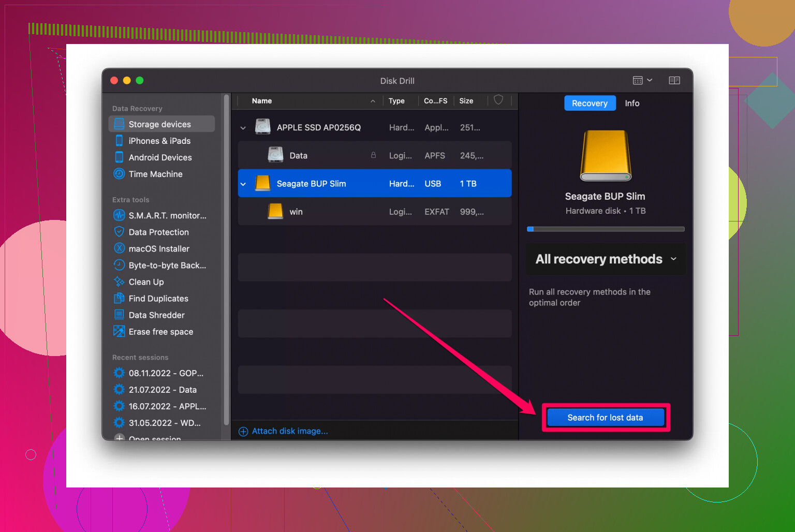Start the Data Shredder tool

coord(120,315)
